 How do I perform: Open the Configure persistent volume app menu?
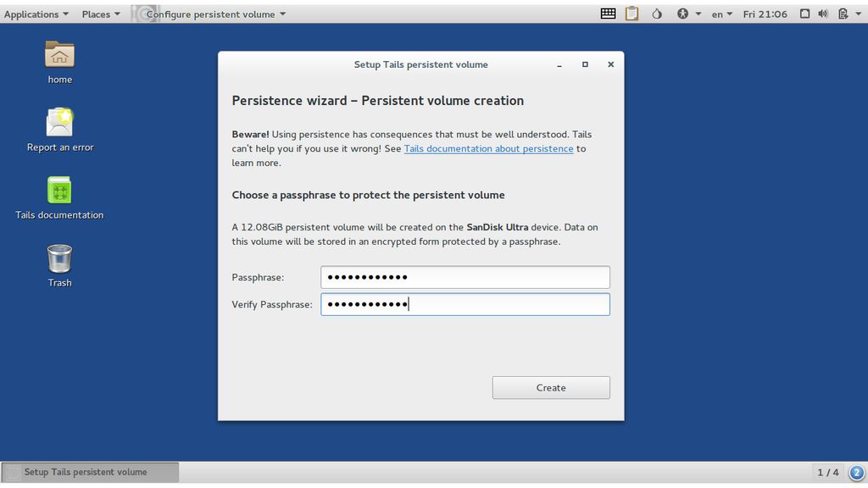point(215,14)
